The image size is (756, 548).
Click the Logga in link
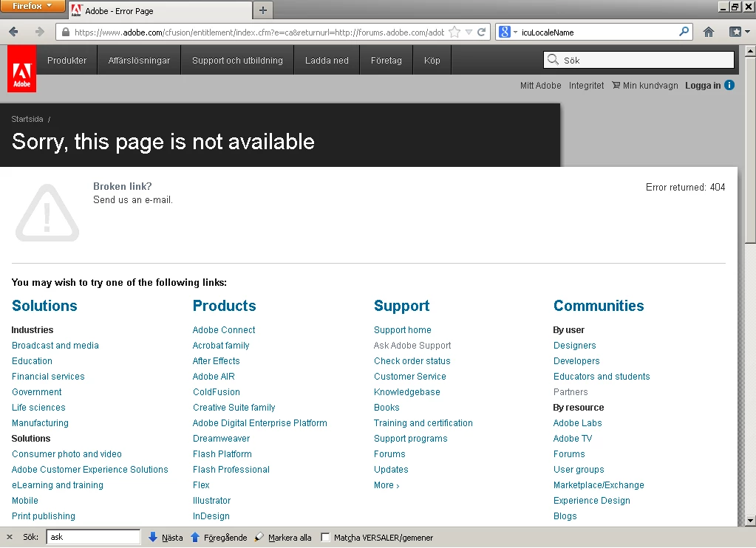click(x=703, y=86)
